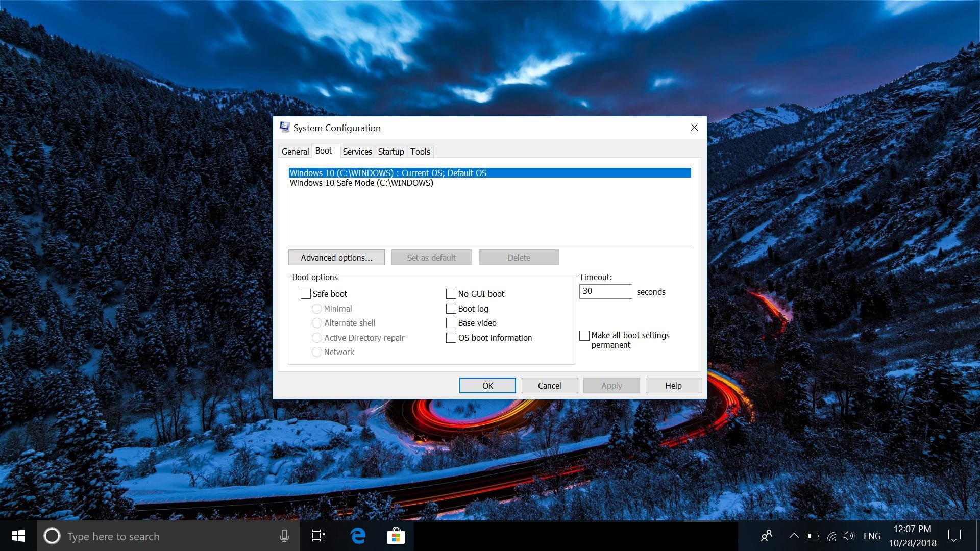
Task: Open the Action Center notifications icon
Action: (x=954, y=536)
